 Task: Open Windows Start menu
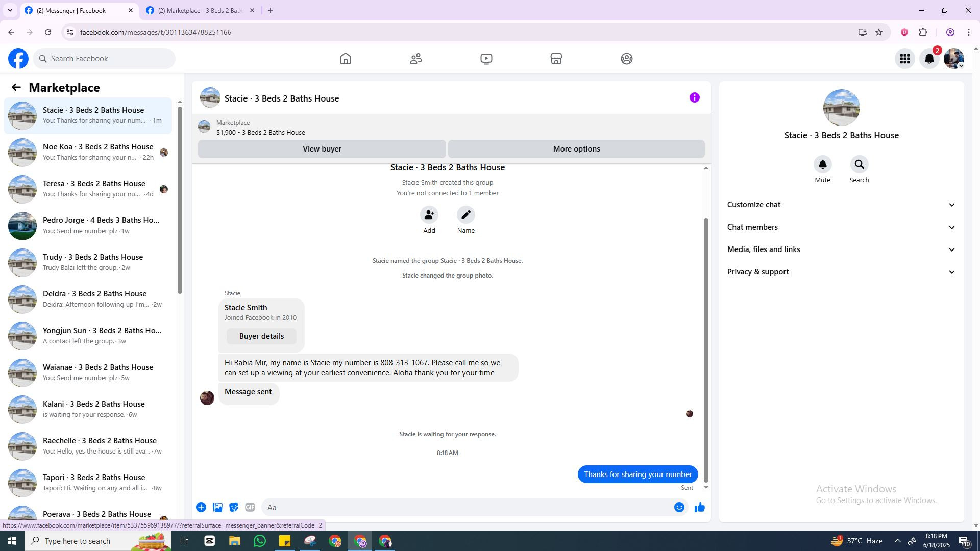click(12, 541)
